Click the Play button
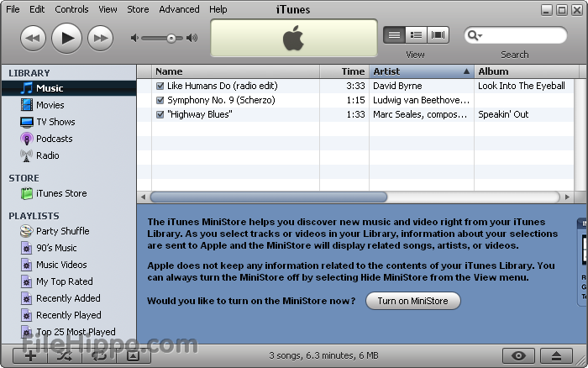Image resolution: width=588 pixels, height=368 pixels. click(66, 38)
